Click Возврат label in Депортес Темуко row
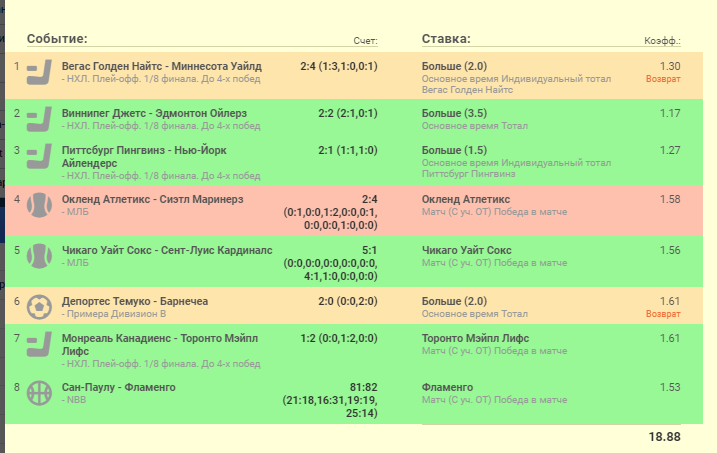The height and width of the screenshot is (453, 717). tap(663, 314)
